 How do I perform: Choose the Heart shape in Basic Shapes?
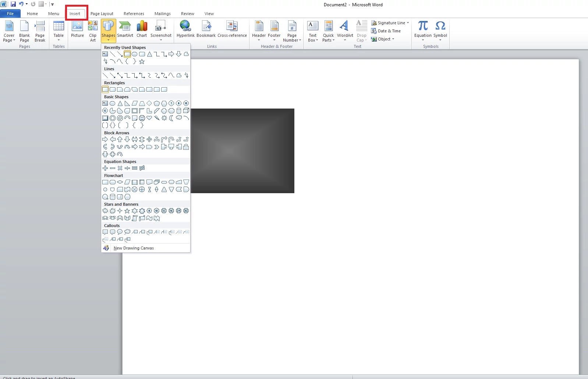tap(149, 118)
